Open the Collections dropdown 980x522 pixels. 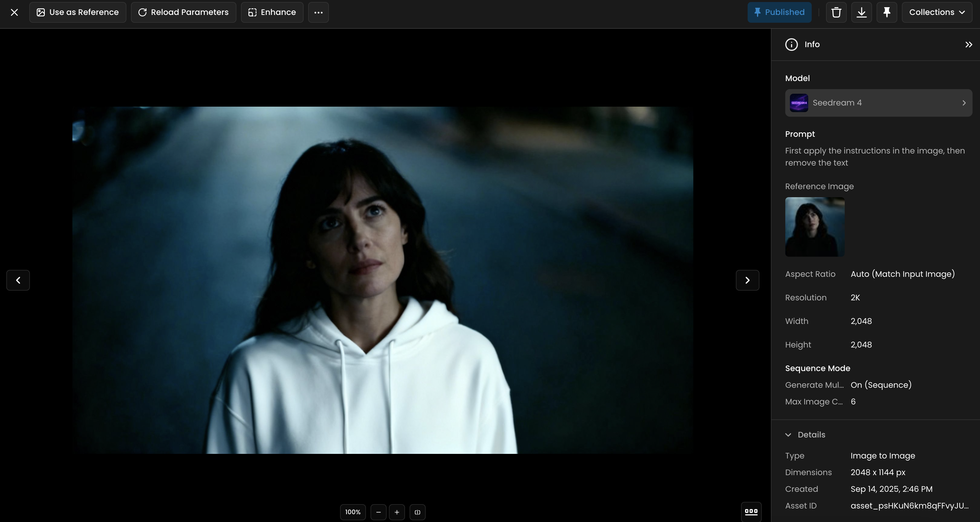click(x=937, y=12)
